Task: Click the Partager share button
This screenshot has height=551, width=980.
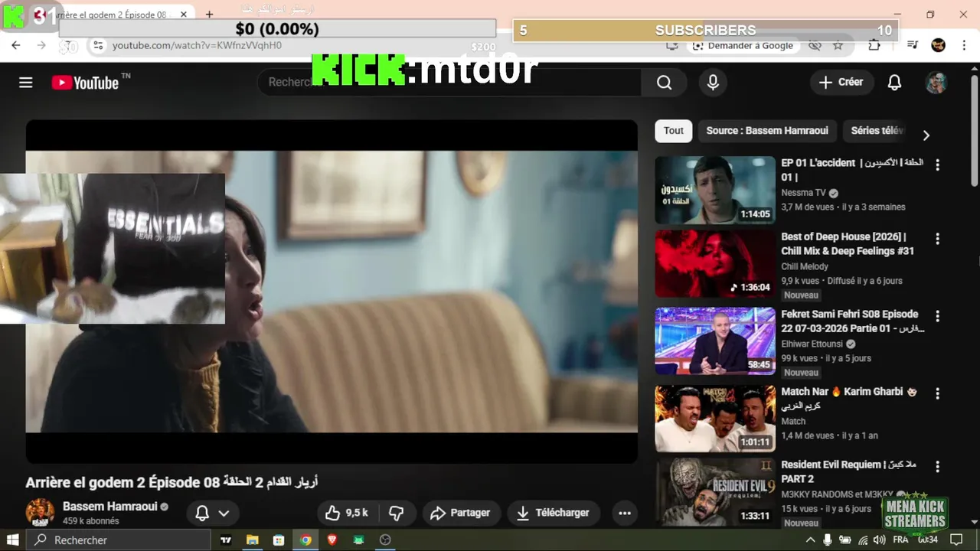Action: (460, 513)
